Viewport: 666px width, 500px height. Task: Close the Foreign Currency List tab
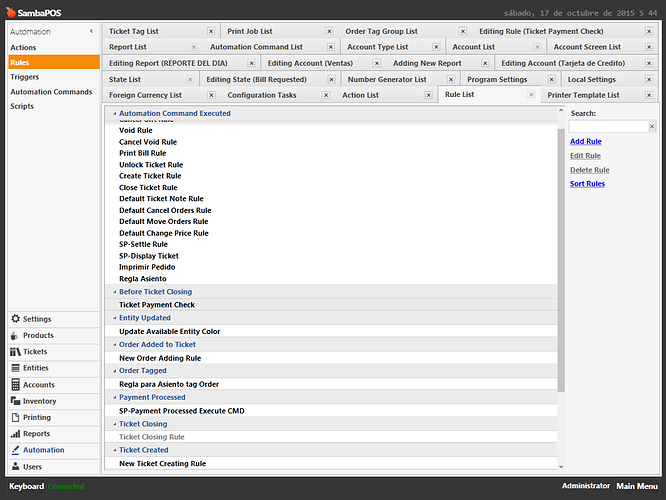[x=211, y=95]
